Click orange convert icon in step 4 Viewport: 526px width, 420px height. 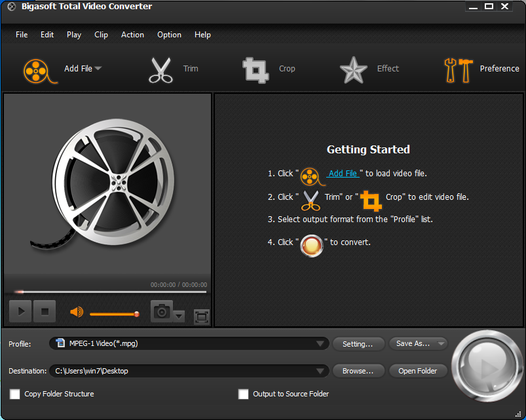[312, 246]
